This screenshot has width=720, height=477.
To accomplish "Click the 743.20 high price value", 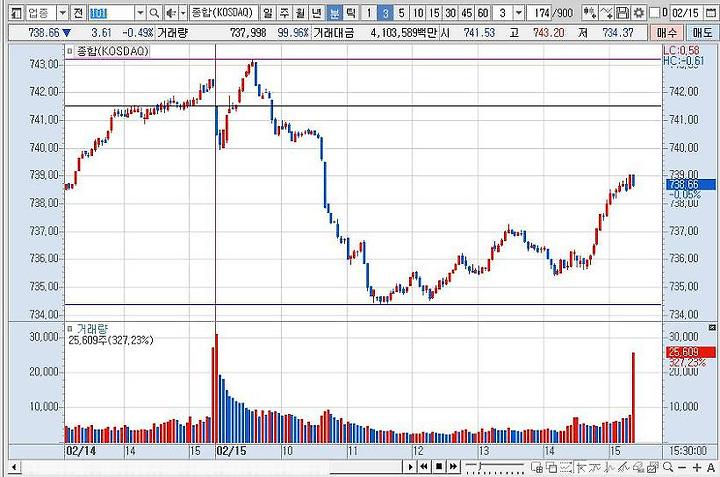I will click(x=549, y=33).
